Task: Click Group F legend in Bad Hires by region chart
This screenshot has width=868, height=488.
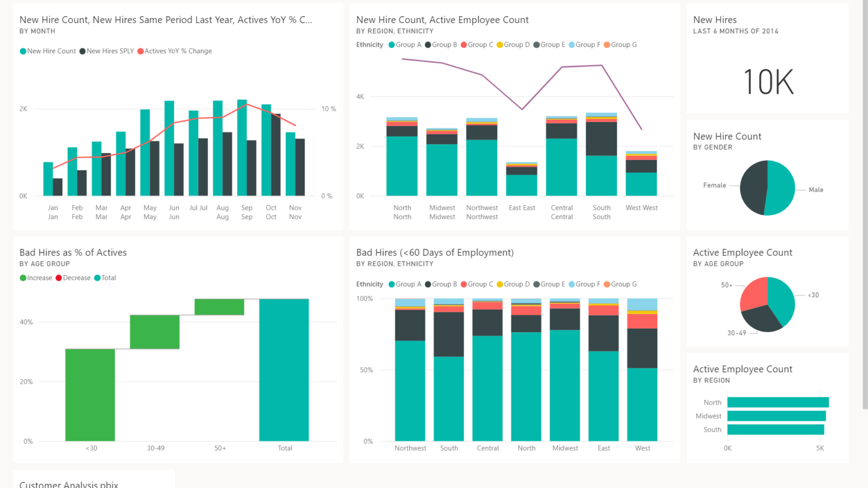Action: tap(584, 285)
